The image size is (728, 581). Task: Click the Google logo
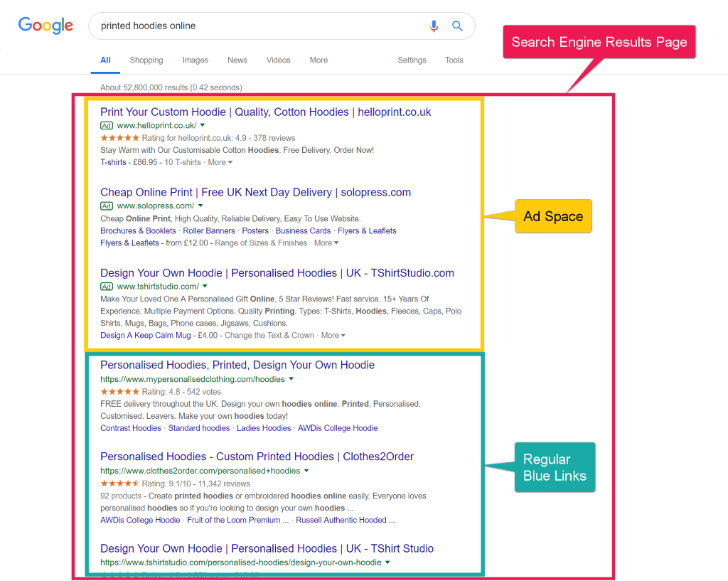click(x=45, y=26)
